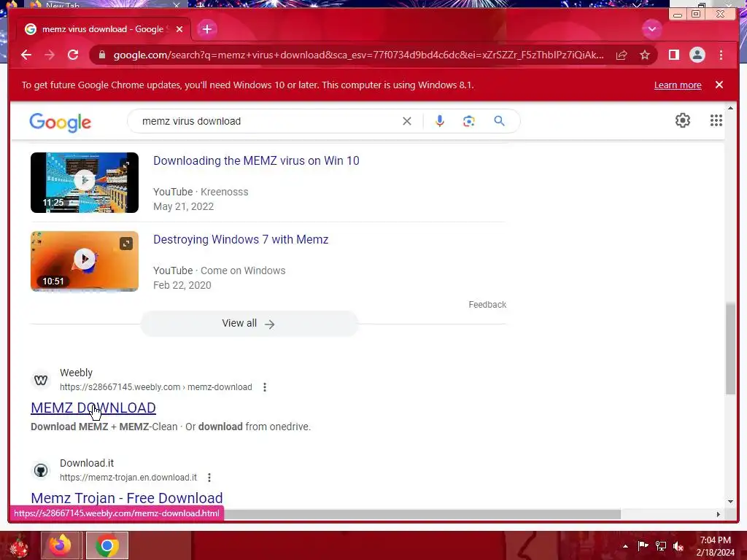Open Downloading the MEMZ virus on Win 10
The width and height of the screenshot is (747, 560).
tap(256, 160)
